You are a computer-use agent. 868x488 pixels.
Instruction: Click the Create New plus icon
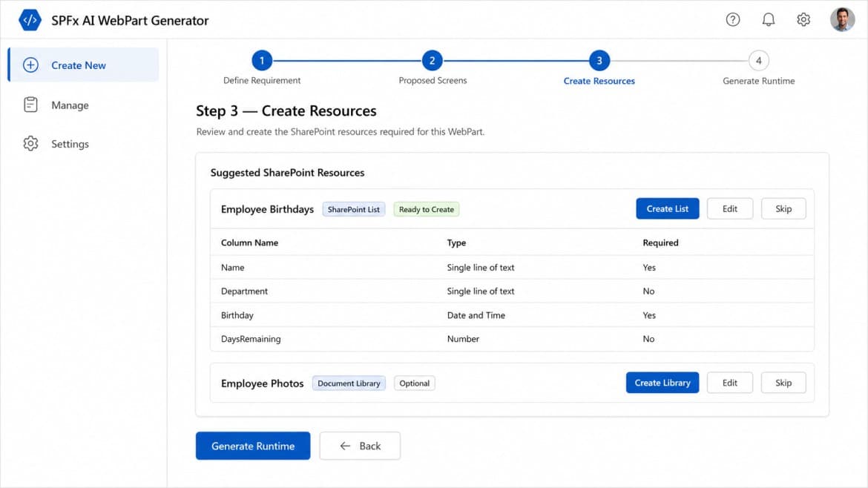tap(30, 65)
